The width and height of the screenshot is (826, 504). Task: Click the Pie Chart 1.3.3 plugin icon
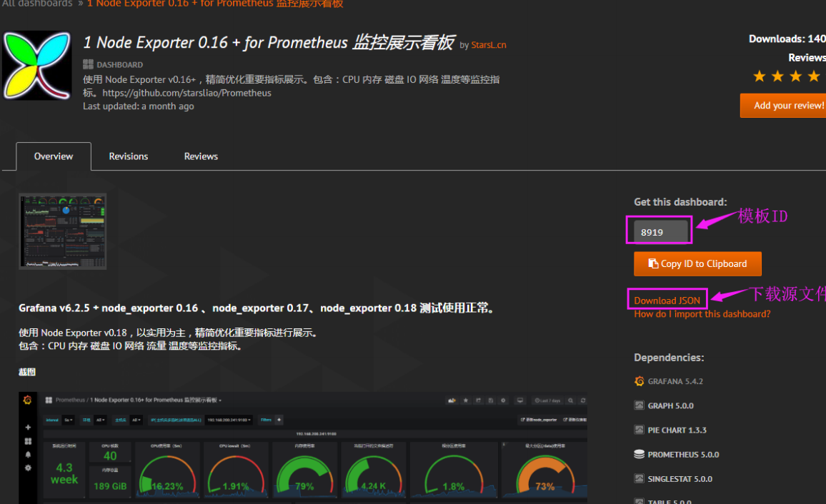pyautogui.click(x=639, y=430)
